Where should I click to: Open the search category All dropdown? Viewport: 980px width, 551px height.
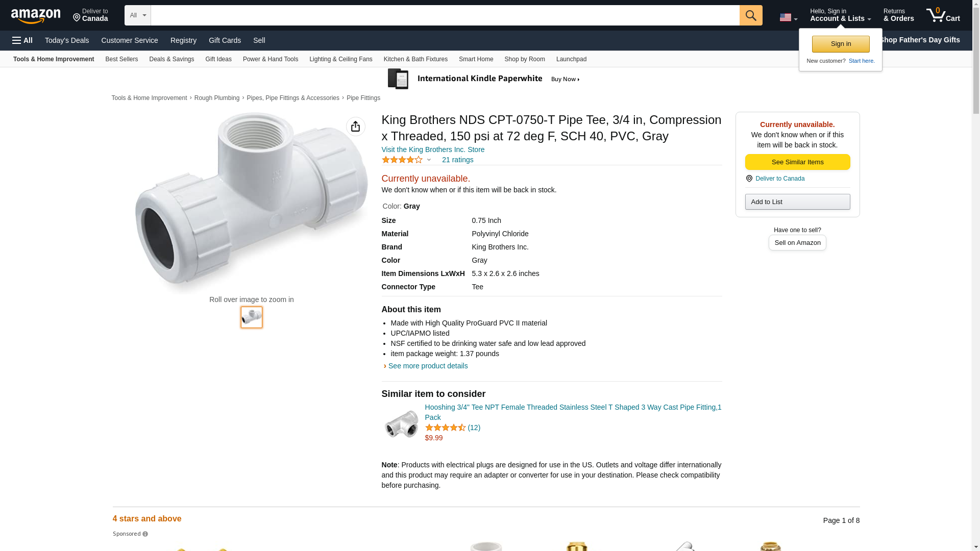tap(137, 15)
